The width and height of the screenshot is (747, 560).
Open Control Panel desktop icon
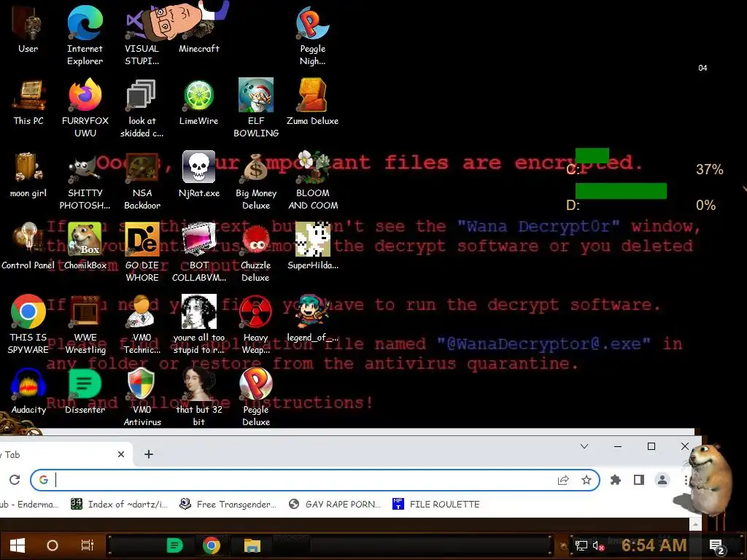[28, 246]
